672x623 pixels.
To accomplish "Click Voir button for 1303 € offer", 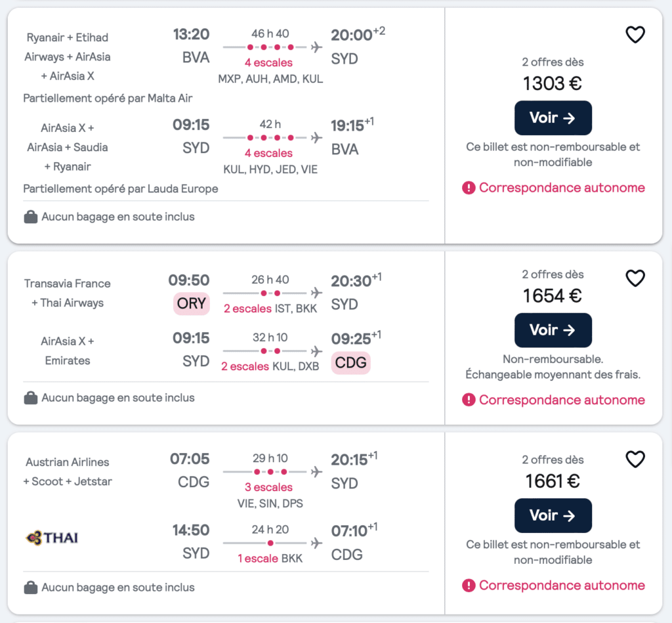I will click(553, 118).
